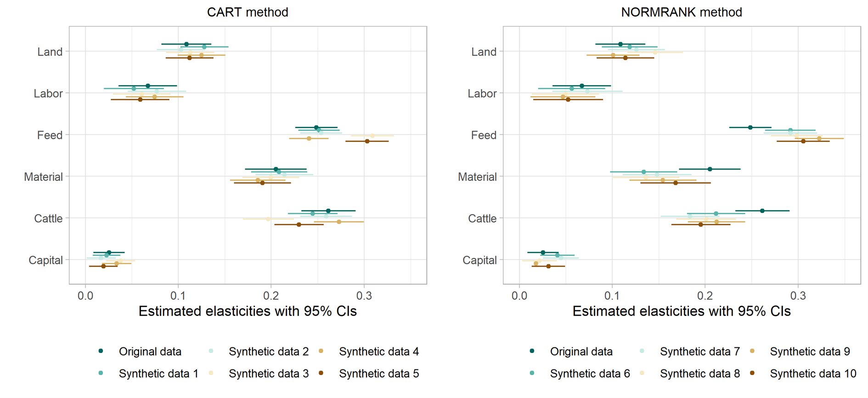Select the Synthetic data 8 legend label
The image size is (868, 398).
click(x=699, y=374)
